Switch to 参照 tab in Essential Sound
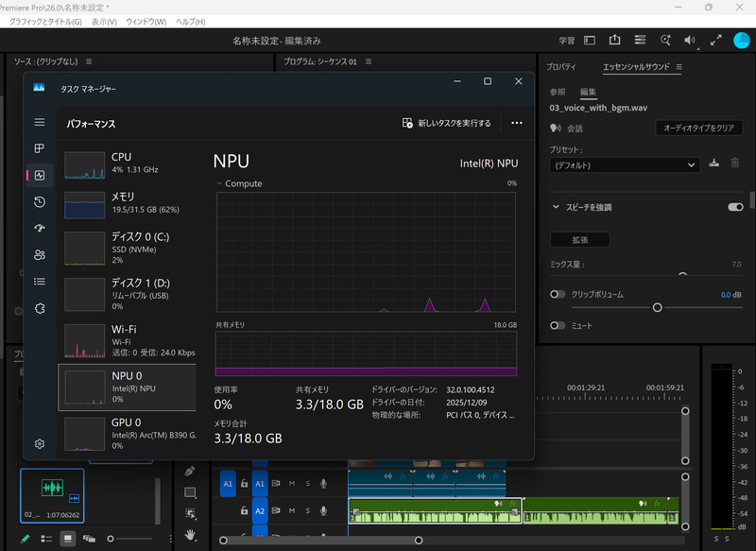The image size is (756, 551). tap(558, 92)
